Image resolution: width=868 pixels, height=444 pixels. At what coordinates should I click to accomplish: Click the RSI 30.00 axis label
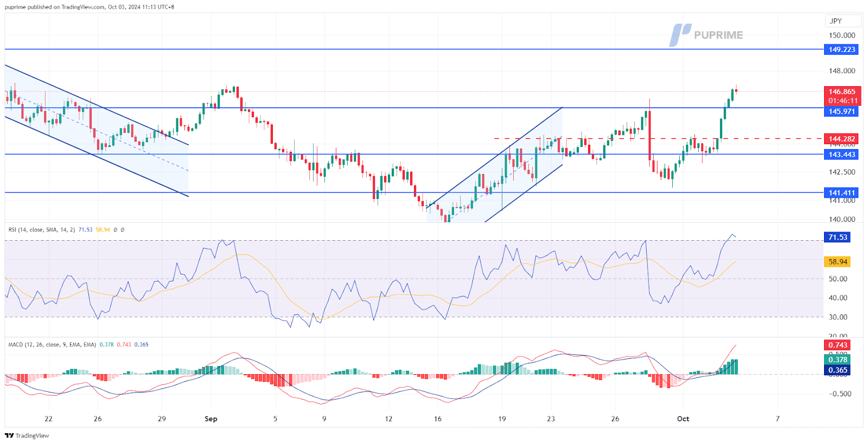click(838, 317)
